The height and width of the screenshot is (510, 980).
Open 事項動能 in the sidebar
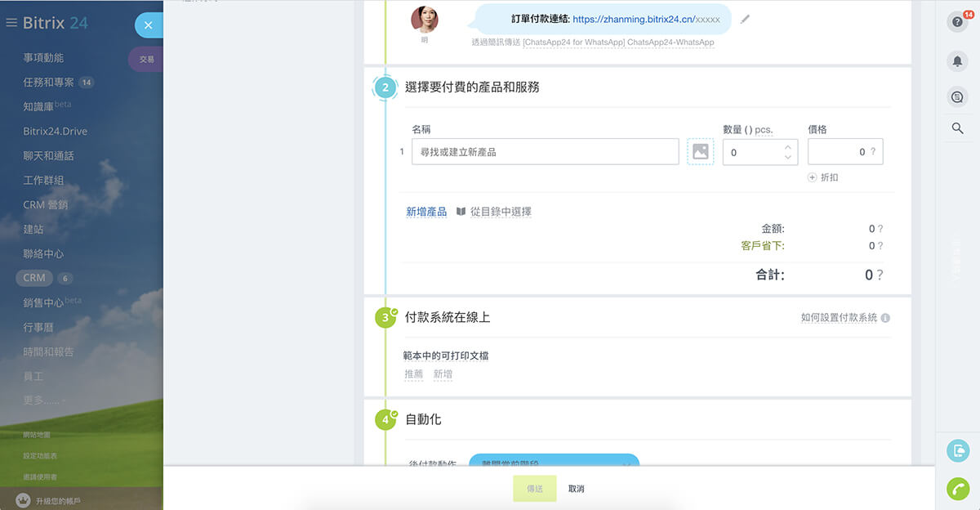point(43,57)
